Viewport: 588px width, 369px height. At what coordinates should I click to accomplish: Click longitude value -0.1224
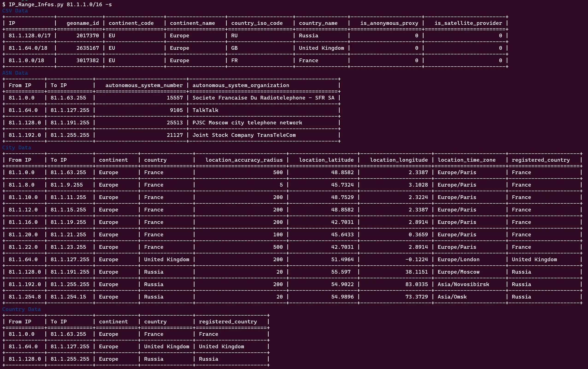417,260
